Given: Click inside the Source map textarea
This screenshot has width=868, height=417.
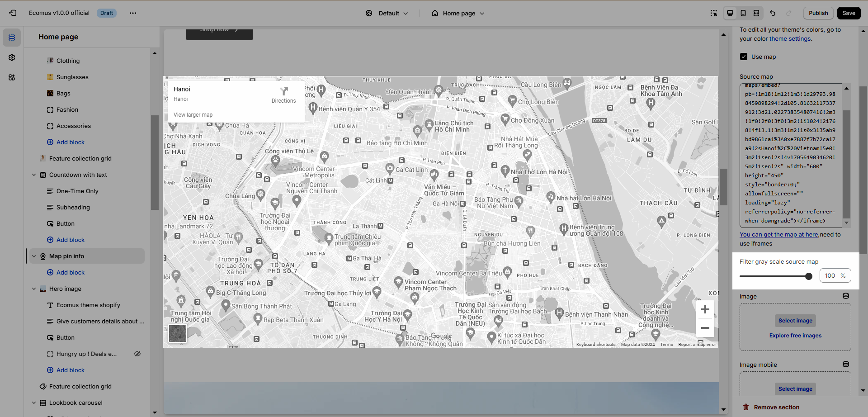Looking at the screenshot, I should click(791, 155).
